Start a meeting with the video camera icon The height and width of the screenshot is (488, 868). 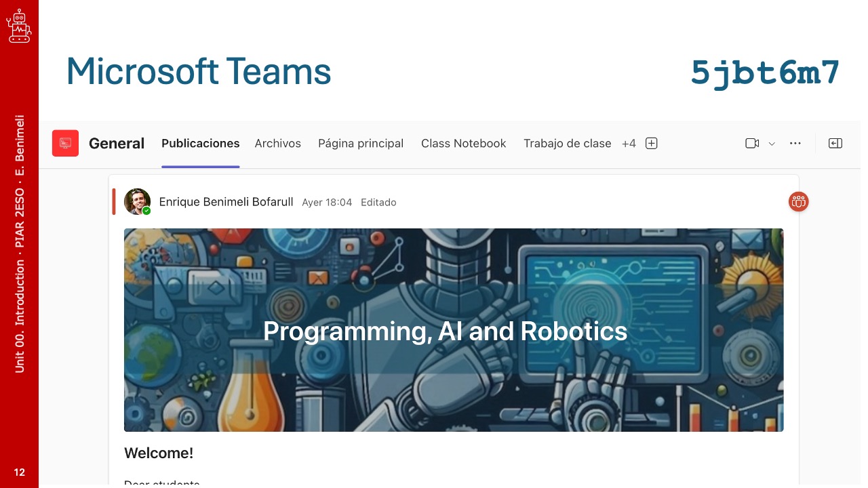pos(751,143)
